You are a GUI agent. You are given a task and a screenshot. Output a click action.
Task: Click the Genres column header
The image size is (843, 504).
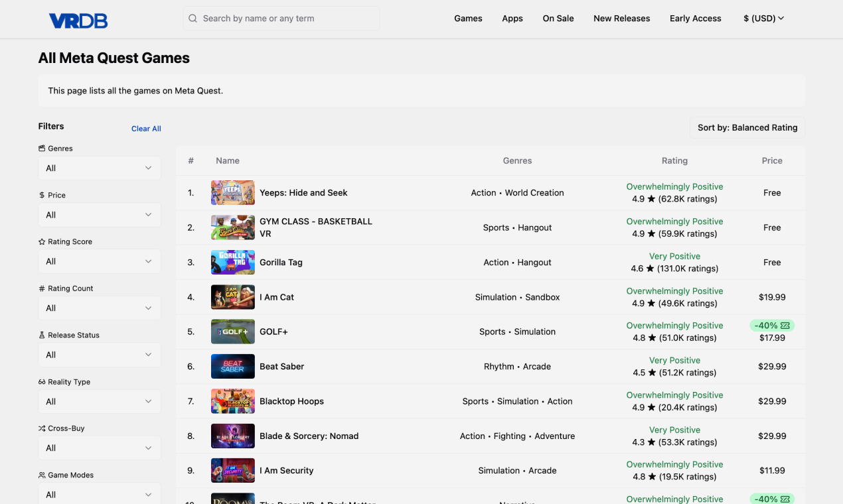(x=517, y=160)
